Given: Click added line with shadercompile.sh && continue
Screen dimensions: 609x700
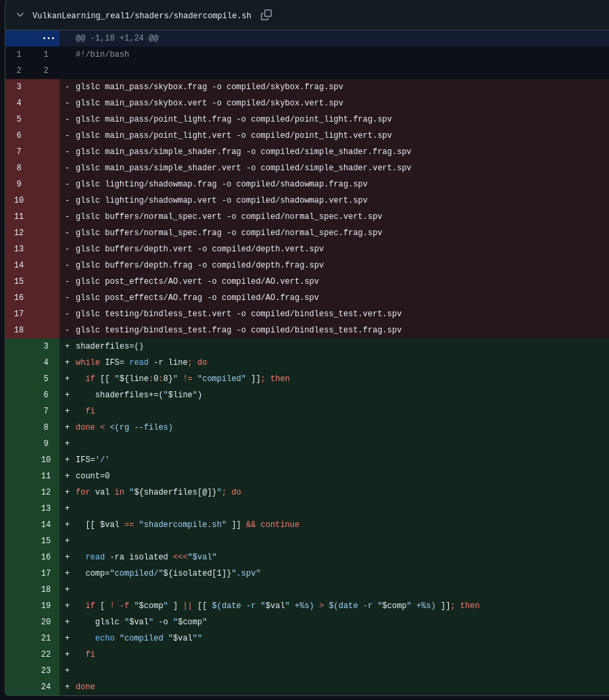Looking at the screenshot, I should (193, 524).
